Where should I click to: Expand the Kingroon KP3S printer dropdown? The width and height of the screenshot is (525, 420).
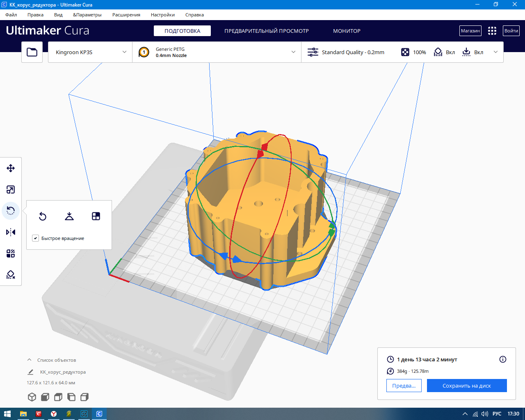pyautogui.click(x=90, y=52)
